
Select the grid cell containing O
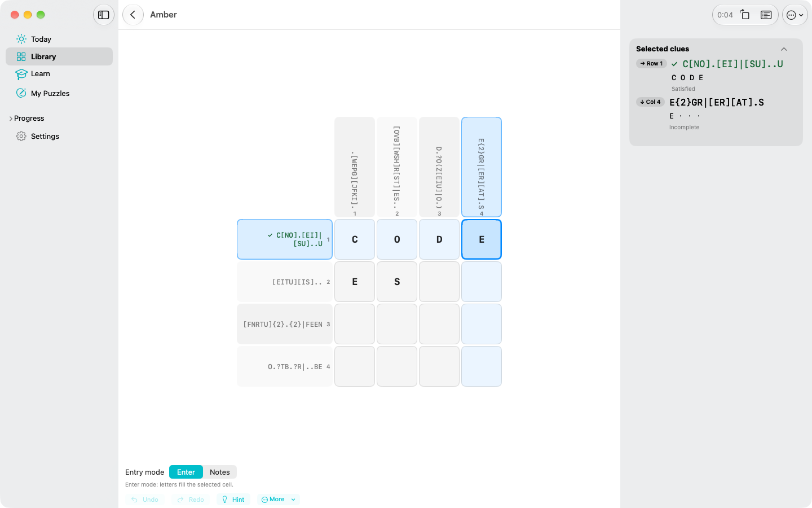pyautogui.click(x=397, y=239)
